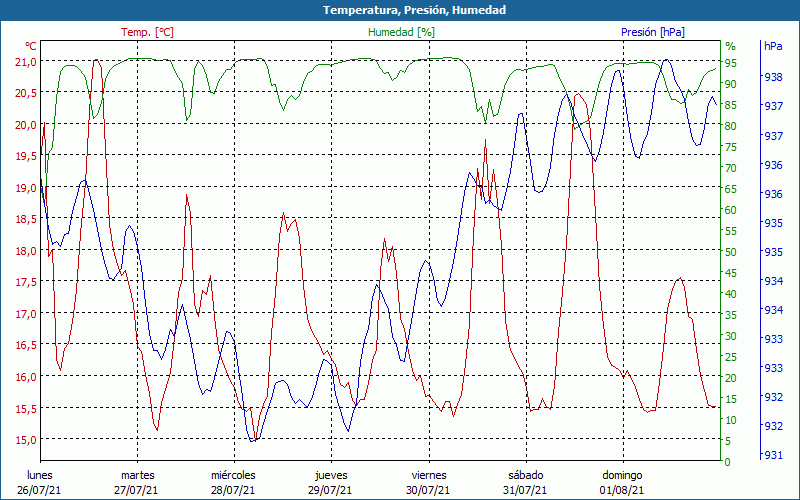Screen dimensions: 800x500
Task: Click the '20,5' temperature axis value
Action: coord(27,93)
